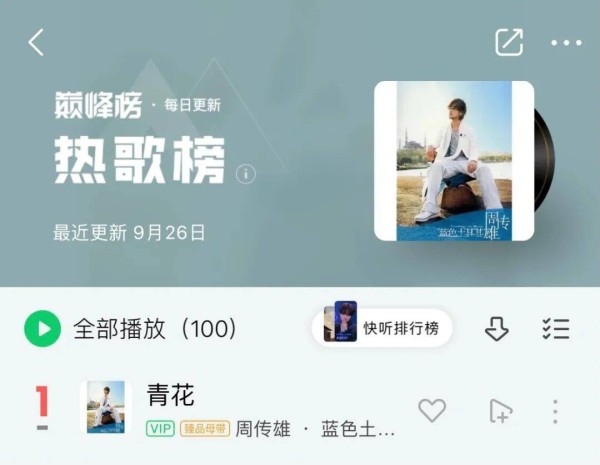This screenshot has height=465, width=600.
Task: Open the three-dot more options menu
Action: coord(566,43)
